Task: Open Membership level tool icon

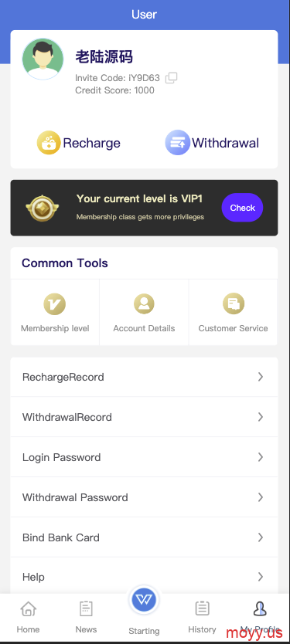Action: [x=55, y=304]
